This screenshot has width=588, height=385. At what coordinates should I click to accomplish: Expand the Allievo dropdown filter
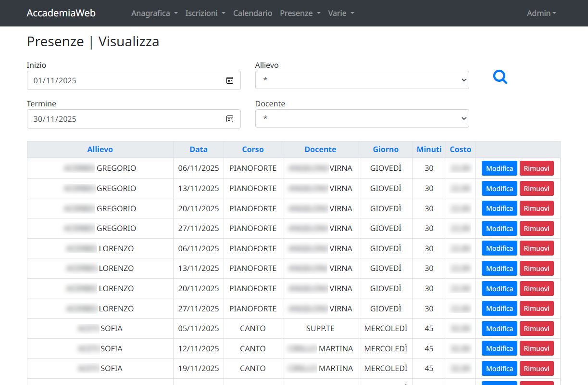362,80
